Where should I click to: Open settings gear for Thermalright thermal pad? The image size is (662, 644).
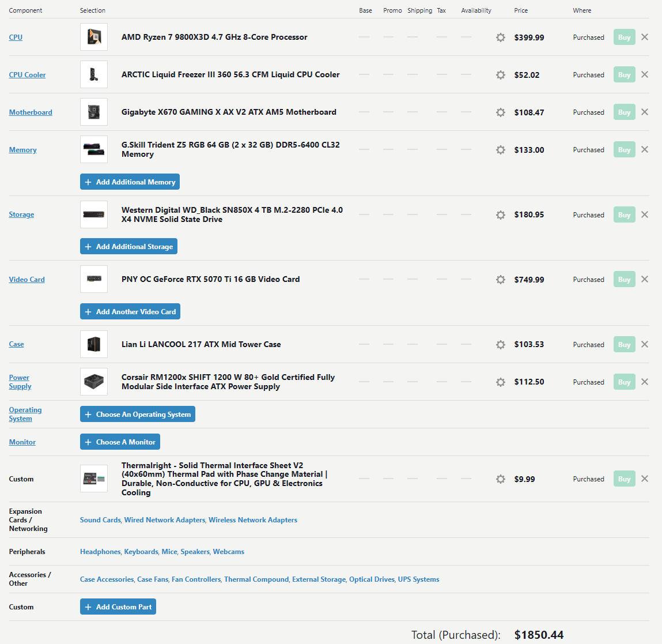tap(500, 479)
